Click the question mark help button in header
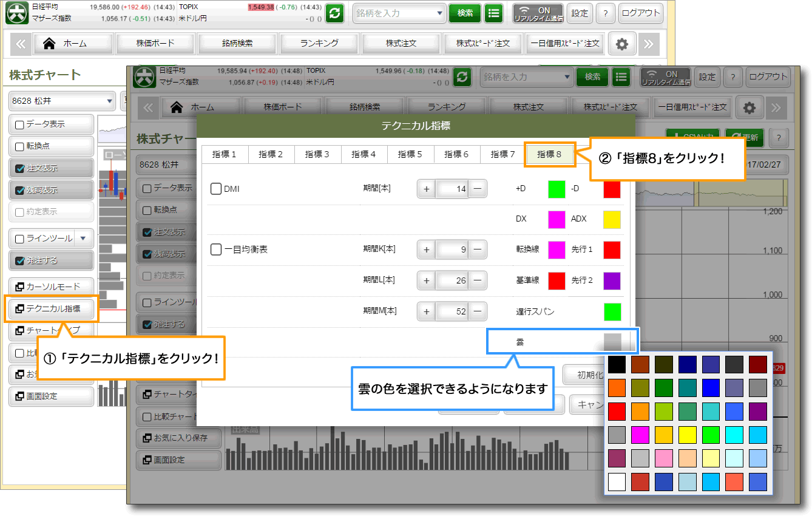The height and width of the screenshot is (516, 812). [605, 13]
